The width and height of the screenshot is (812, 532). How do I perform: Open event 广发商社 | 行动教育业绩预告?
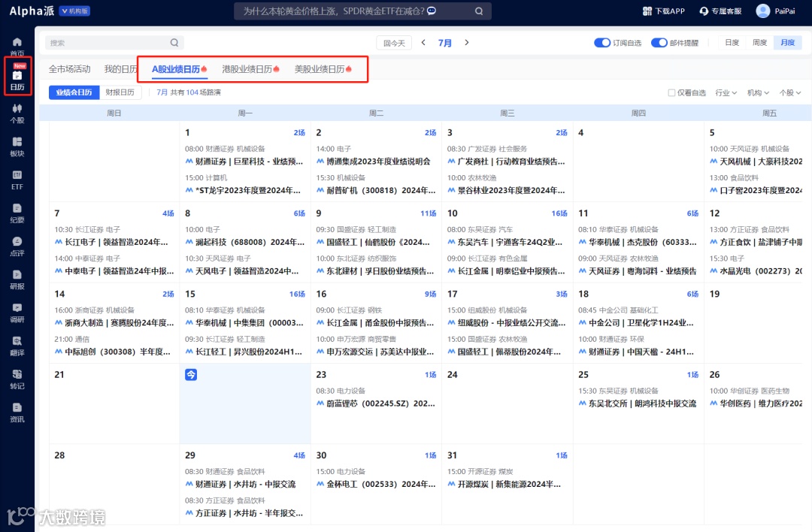pos(506,162)
